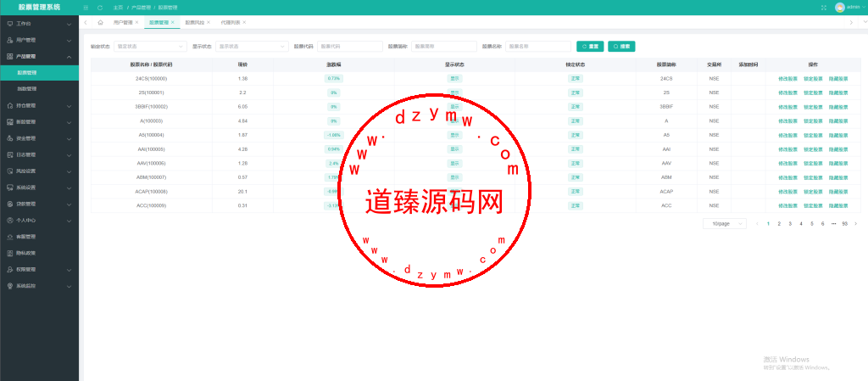Go to page 2 in pagination
868x381 pixels.
point(779,224)
